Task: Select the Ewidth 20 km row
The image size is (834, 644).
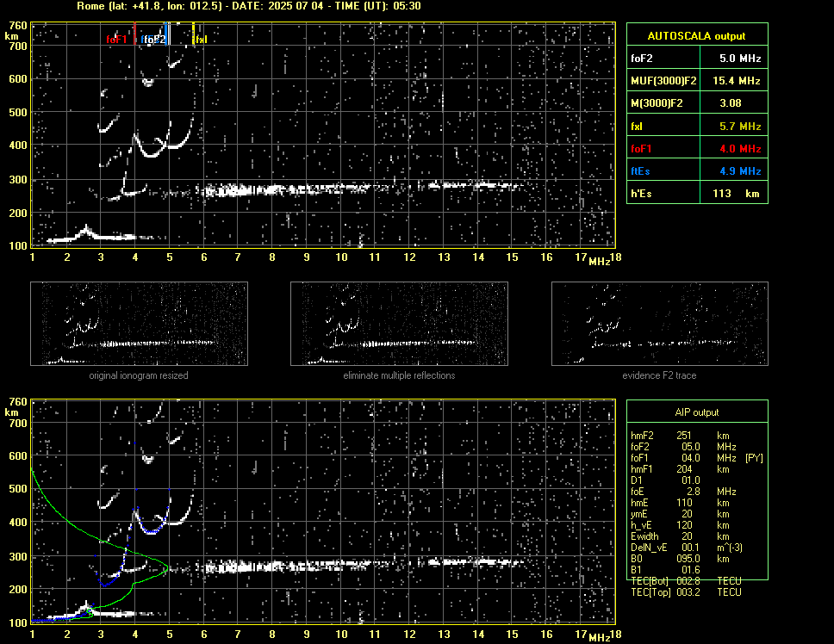Action: coord(680,536)
